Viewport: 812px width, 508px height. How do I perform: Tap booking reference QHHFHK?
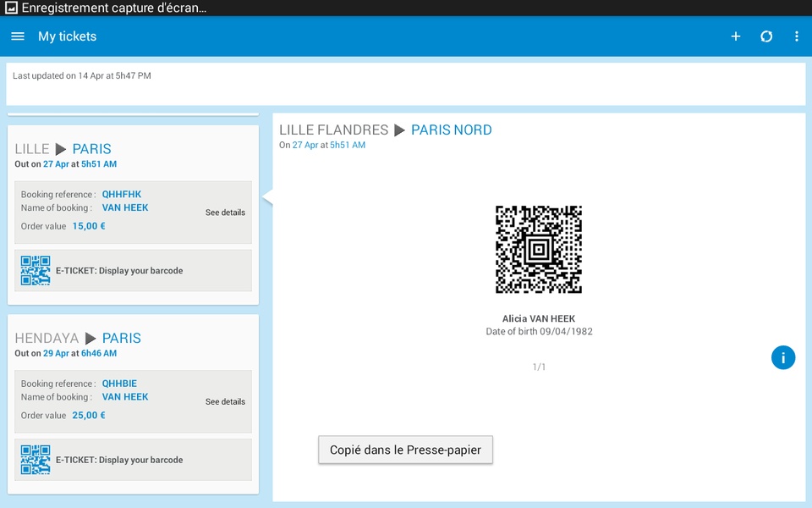(122, 195)
